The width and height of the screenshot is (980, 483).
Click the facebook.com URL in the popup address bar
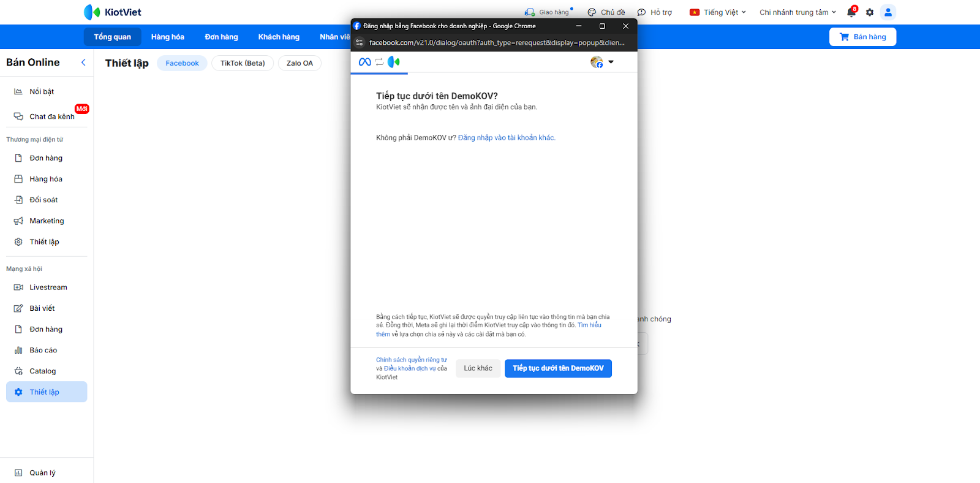497,43
